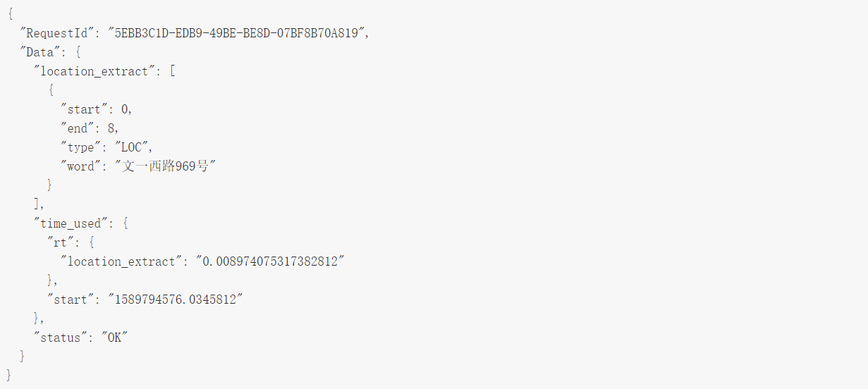Click the "OK" status value
The height and width of the screenshot is (389, 868).
click(114, 338)
